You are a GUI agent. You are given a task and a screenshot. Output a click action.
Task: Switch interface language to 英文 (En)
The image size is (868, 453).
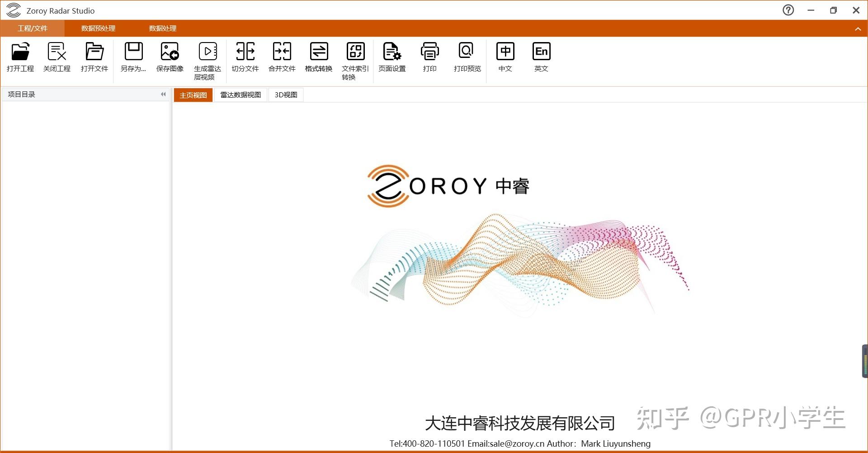pos(541,57)
